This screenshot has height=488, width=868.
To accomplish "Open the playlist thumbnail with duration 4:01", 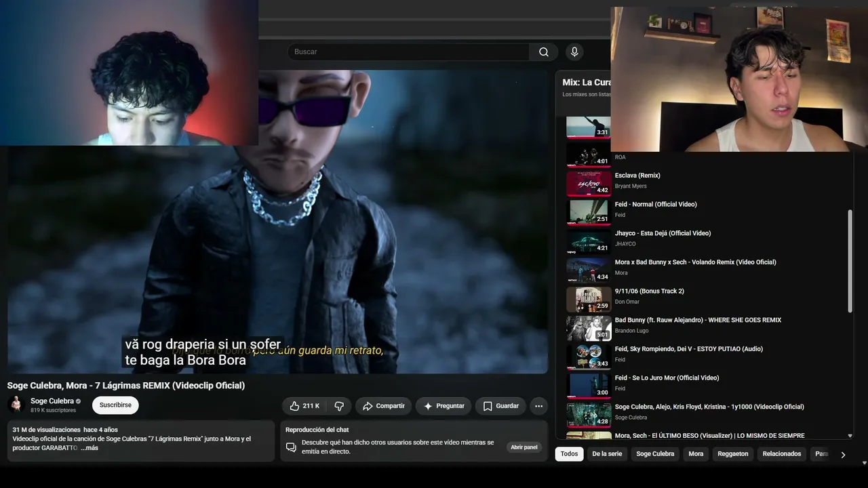I will (589, 155).
